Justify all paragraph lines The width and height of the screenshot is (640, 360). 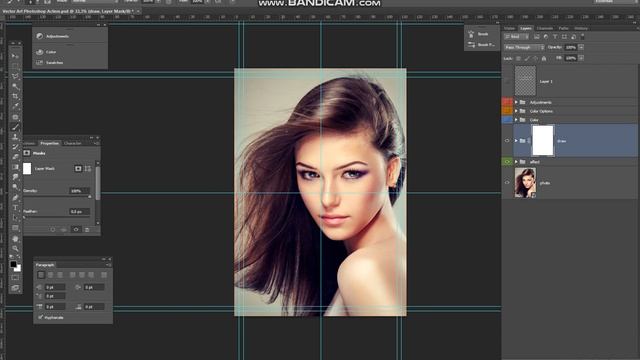(104, 275)
